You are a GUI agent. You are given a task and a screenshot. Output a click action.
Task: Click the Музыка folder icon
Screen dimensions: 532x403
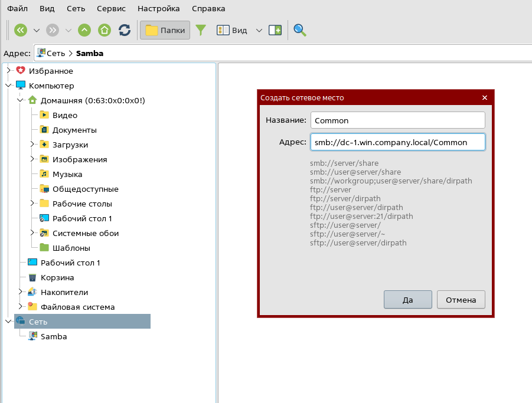tap(44, 174)
